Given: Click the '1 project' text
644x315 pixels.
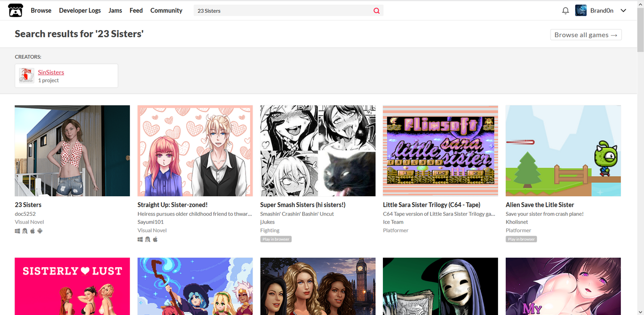Looking at the screenshot, I should coord(48,81).
